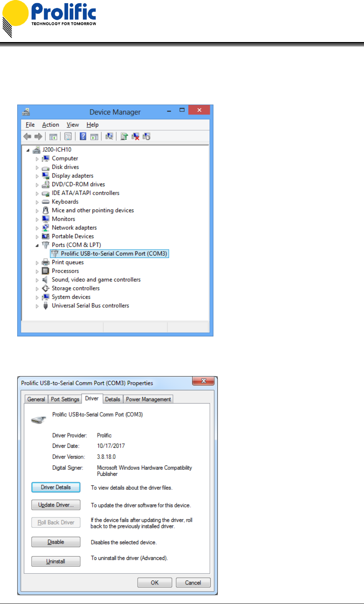Click the Portable Devices category icon
This screenshot has height=604, width=364.
click(46, 236)
